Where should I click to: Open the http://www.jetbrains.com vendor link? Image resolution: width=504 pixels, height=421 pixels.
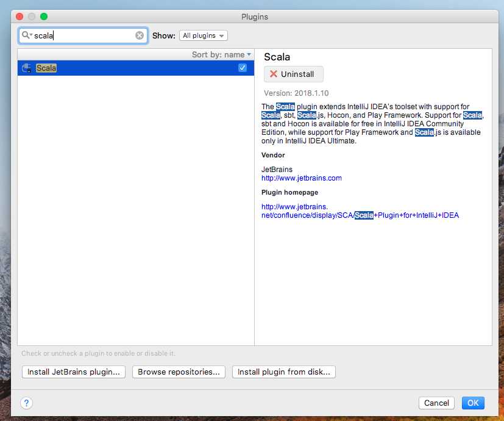(302, 178)
